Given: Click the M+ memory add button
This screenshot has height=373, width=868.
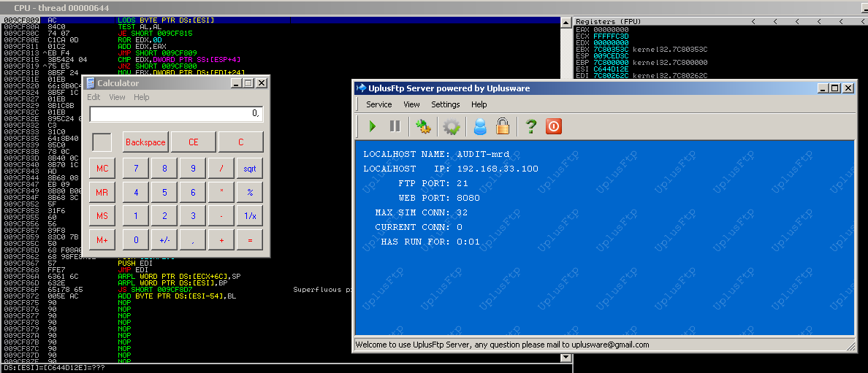Looking at the screenshot, I should click(102, 239).
